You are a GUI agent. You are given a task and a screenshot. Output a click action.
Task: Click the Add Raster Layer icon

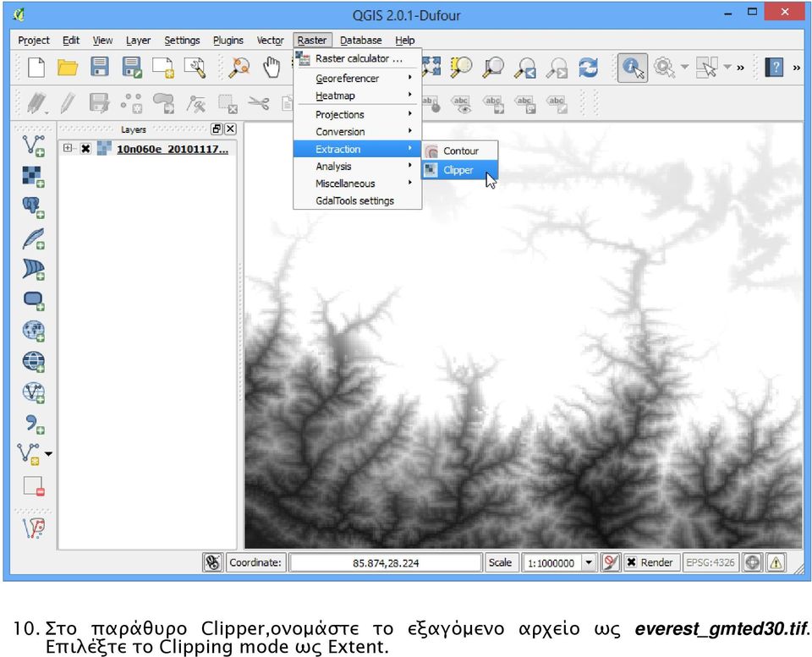34,176
